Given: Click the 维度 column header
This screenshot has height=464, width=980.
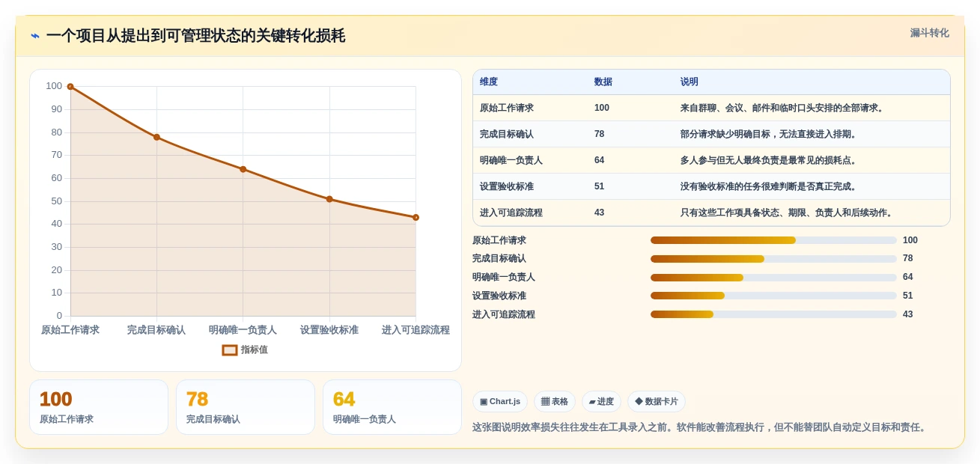Looking at the screenshot, I should (489, 82).
